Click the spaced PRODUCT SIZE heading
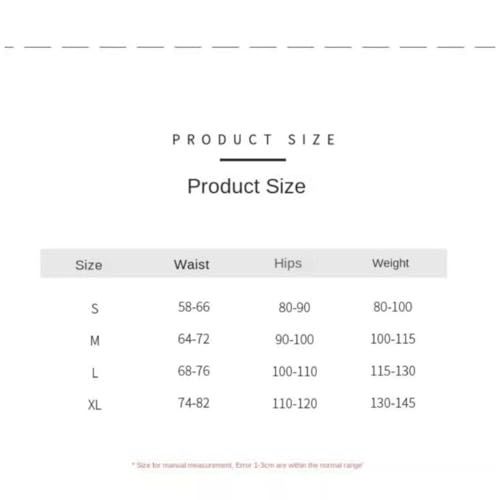The width and height of the screenshot is (500, 500). 254,140
